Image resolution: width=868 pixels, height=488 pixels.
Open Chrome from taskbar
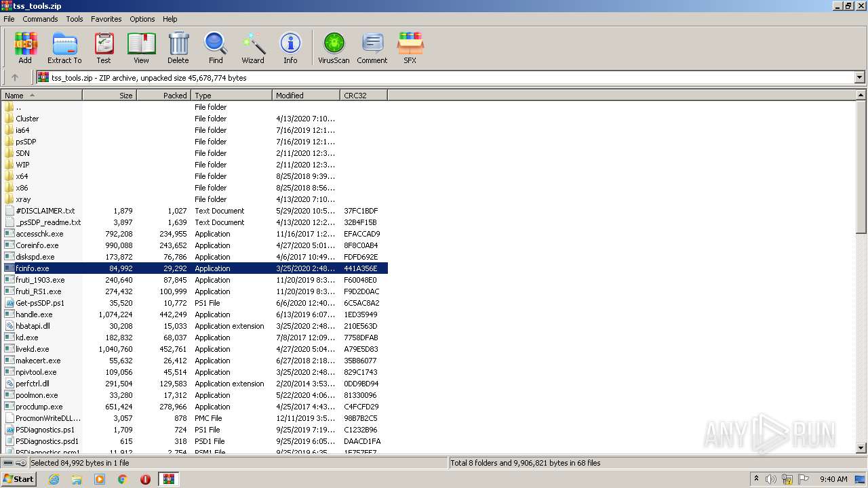[x=123, y=479]
